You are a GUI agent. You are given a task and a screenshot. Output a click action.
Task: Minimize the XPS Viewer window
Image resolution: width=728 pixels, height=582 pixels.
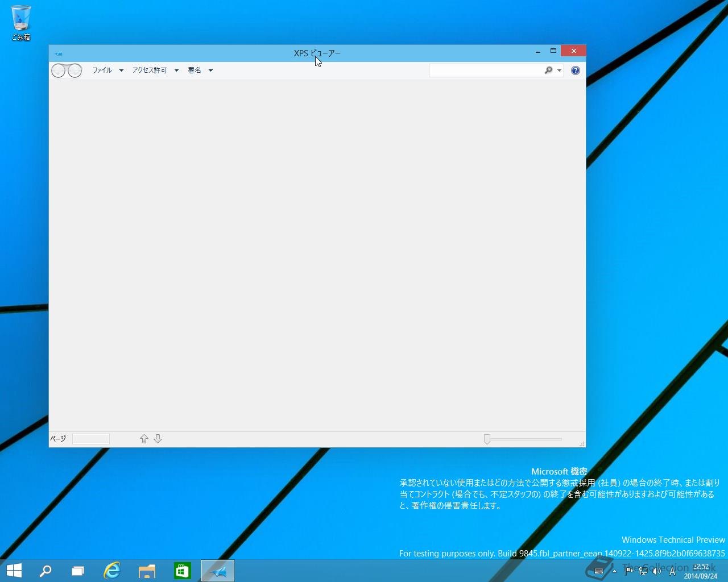[x=538, y=51]
